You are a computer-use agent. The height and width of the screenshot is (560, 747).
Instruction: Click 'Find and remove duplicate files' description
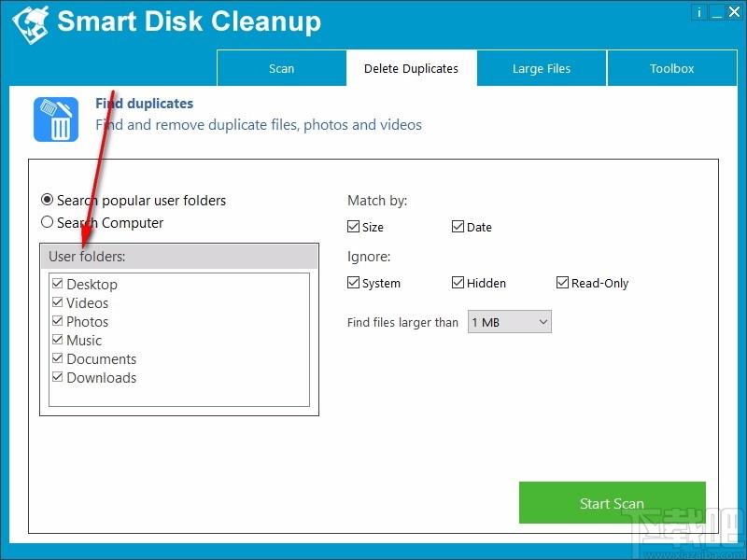click(259, 125)
